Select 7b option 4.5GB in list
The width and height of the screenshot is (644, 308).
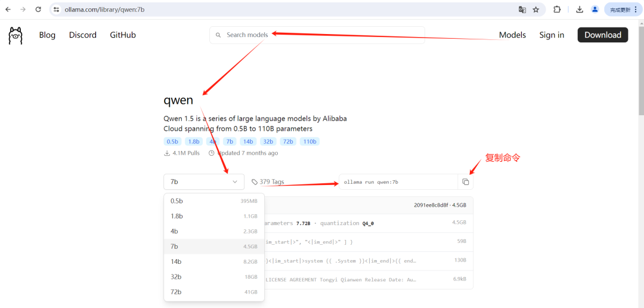214,247
